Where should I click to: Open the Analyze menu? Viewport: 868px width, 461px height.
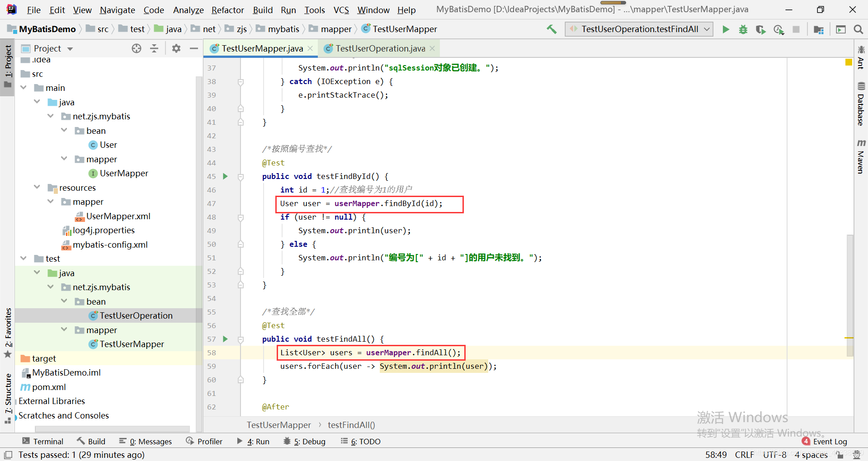coord(188,10)
